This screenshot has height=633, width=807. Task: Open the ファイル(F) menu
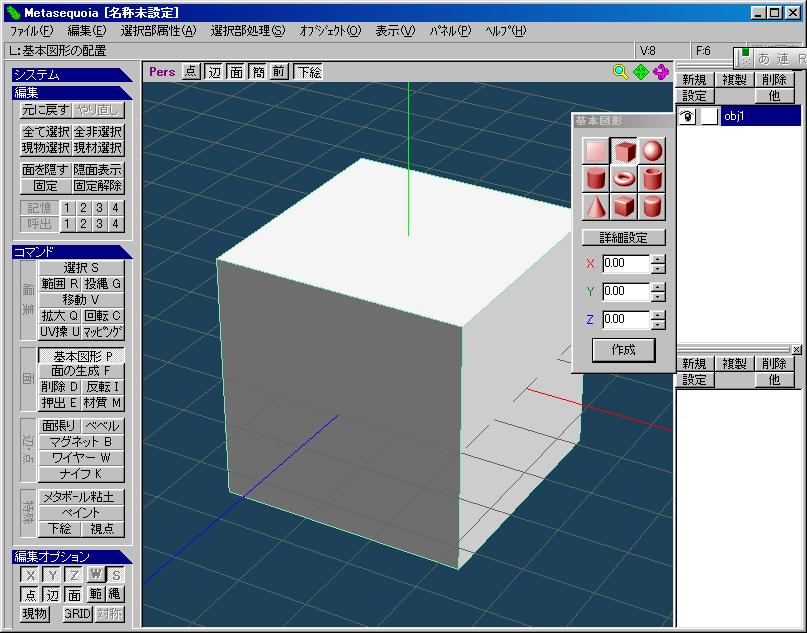31,31
